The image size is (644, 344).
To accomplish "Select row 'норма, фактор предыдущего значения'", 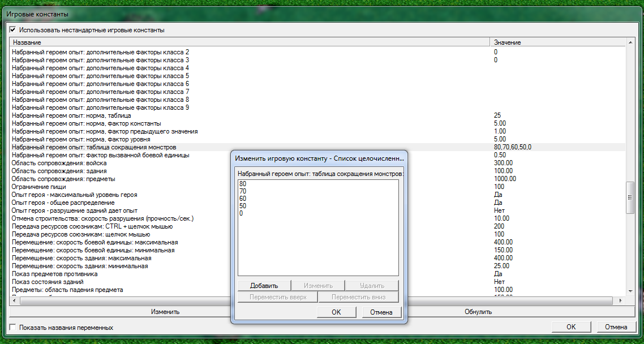I will 317,131.
